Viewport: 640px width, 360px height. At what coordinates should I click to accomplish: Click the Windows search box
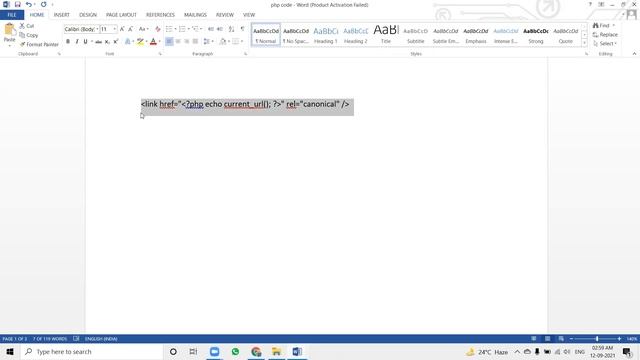(92, 352)
